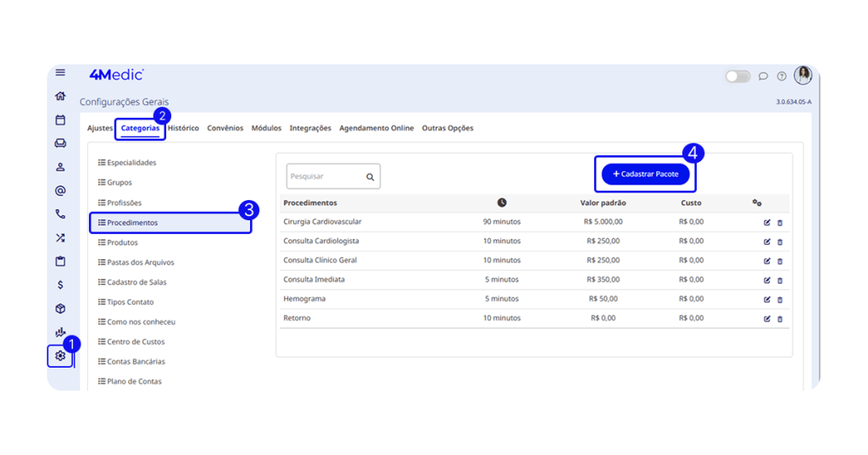Click the Cadastrar Pacote button

pyautogui.click(x=646, y=174)
